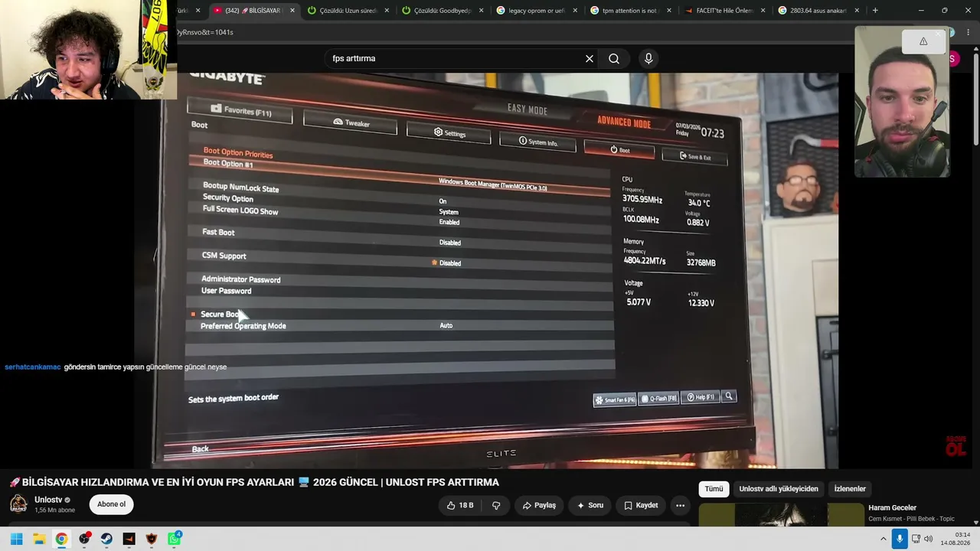The width and height of the screenshot is (980, 551).
Task: Open a new browser tab
Action: pyautogui.click(x=875, y=11)
